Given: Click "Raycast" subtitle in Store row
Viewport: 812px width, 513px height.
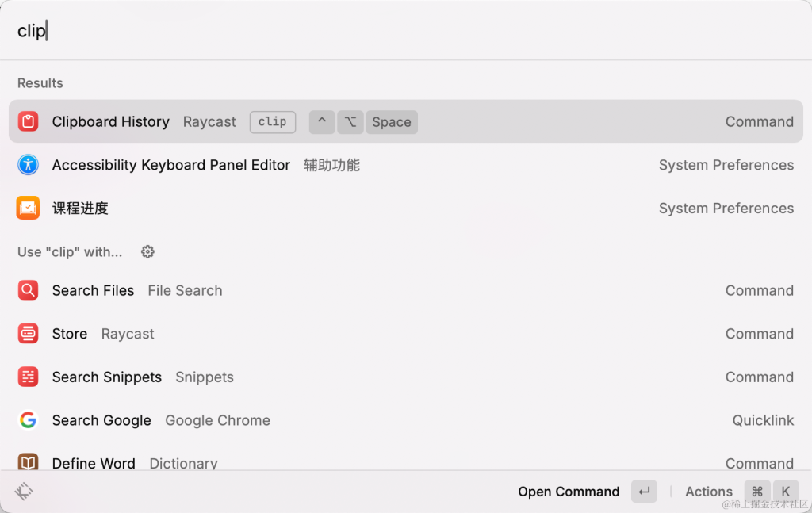Looking at the screenshot, I should 128,334.
